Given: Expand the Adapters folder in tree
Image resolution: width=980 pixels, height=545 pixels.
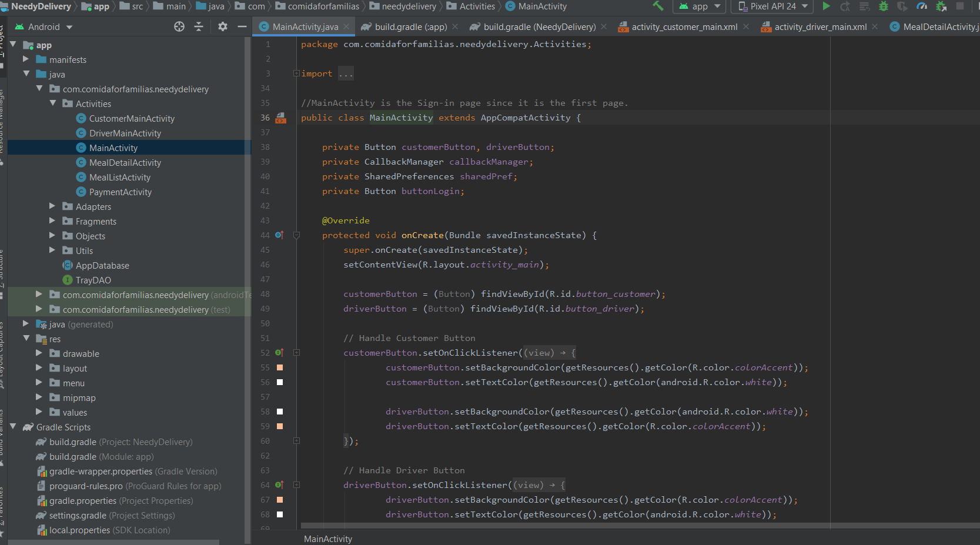Looking at the screenshot, I should coord(52,206).
